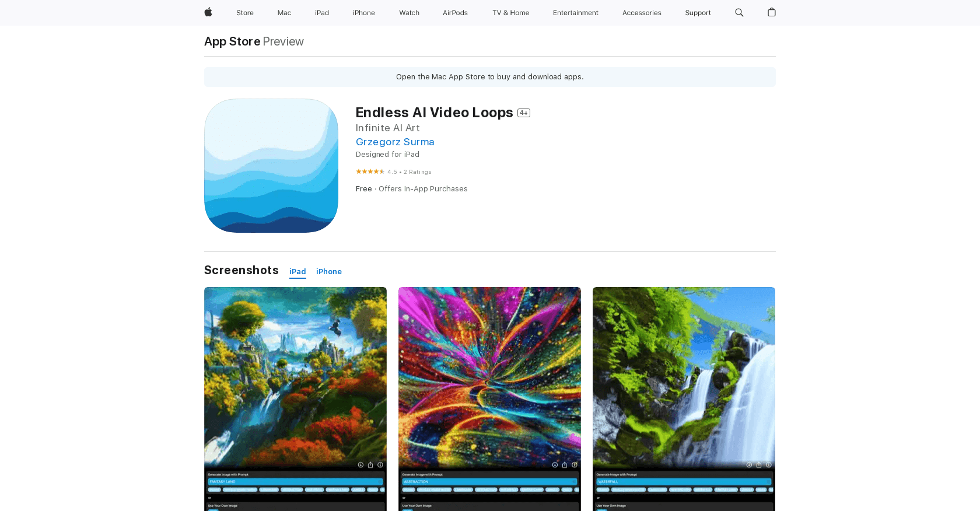Open the TV & Home menu
Image resolution: width=980 pixels, height=511 pixels.
tap(511, 13)
